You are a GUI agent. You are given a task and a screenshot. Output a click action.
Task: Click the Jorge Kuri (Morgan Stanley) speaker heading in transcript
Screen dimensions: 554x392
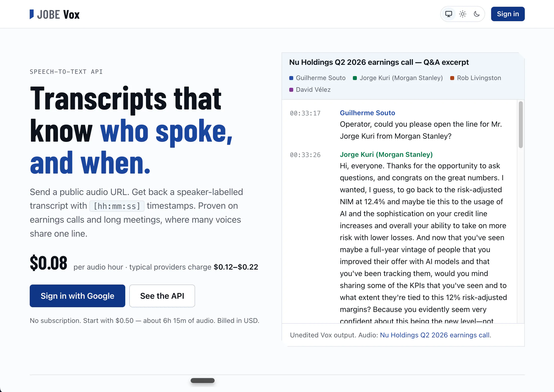386,154
